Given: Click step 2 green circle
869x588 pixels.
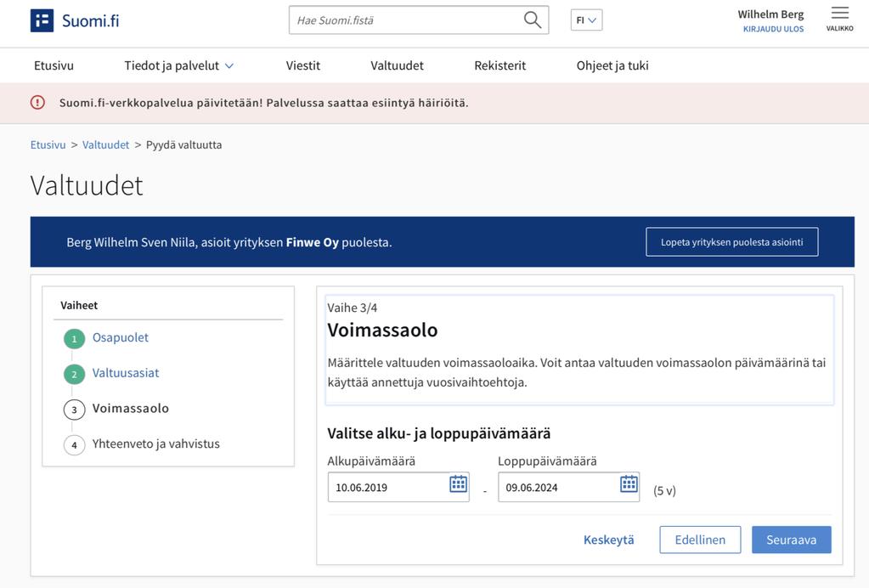Looking at the screenshot, I should coord(74,374).
